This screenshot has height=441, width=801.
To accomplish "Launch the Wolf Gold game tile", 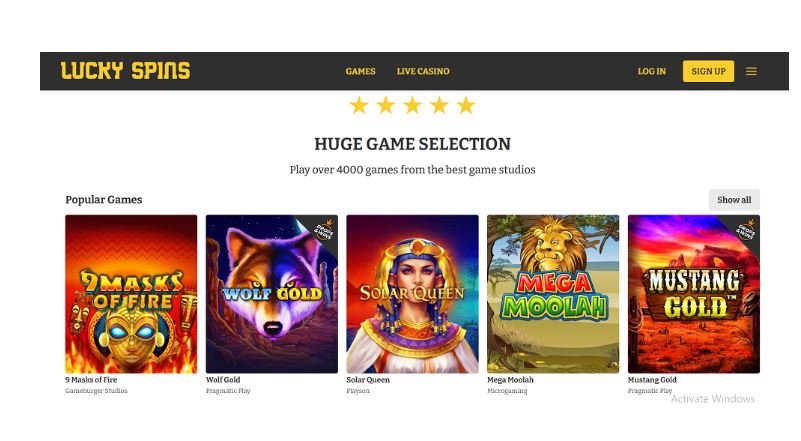I will coord(272,294).
